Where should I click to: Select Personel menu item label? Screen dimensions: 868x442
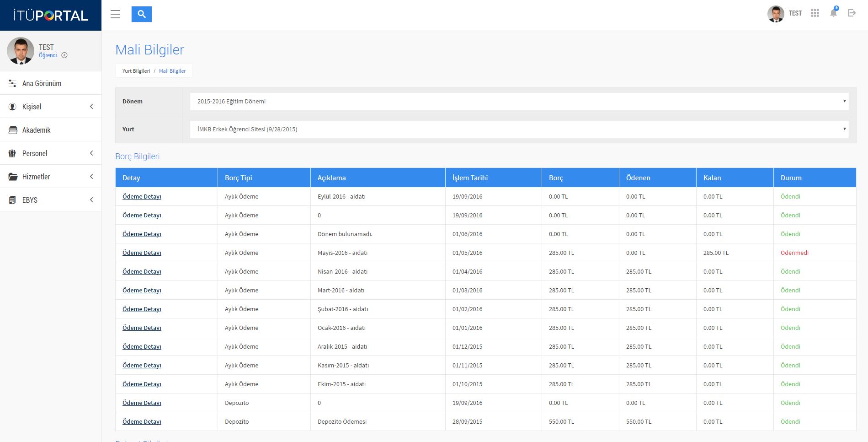pyautogui.click(x=35, y=153)
